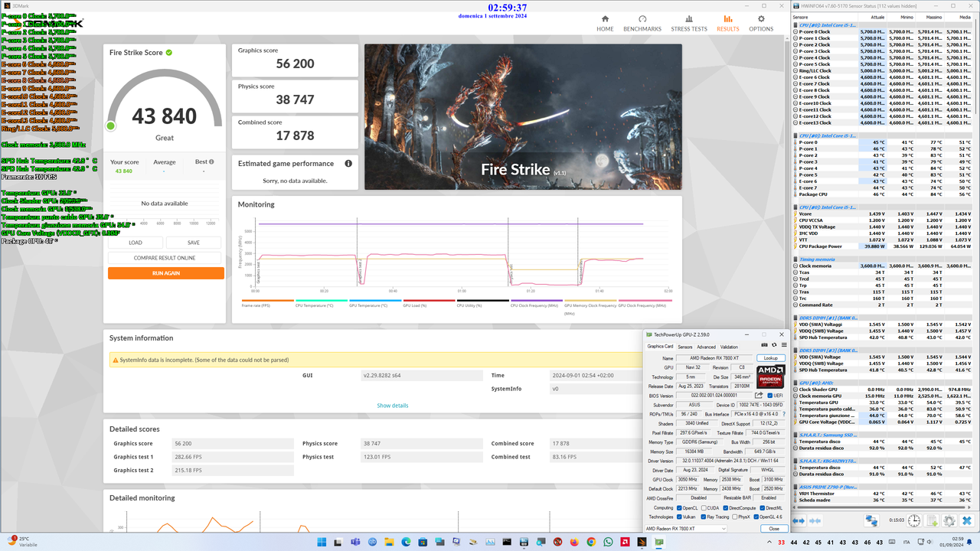Switch to the Sensors tab in GPU-Z
Image resolution: width=980 pixels, height=551 pixels.
[x=686, y=347]
